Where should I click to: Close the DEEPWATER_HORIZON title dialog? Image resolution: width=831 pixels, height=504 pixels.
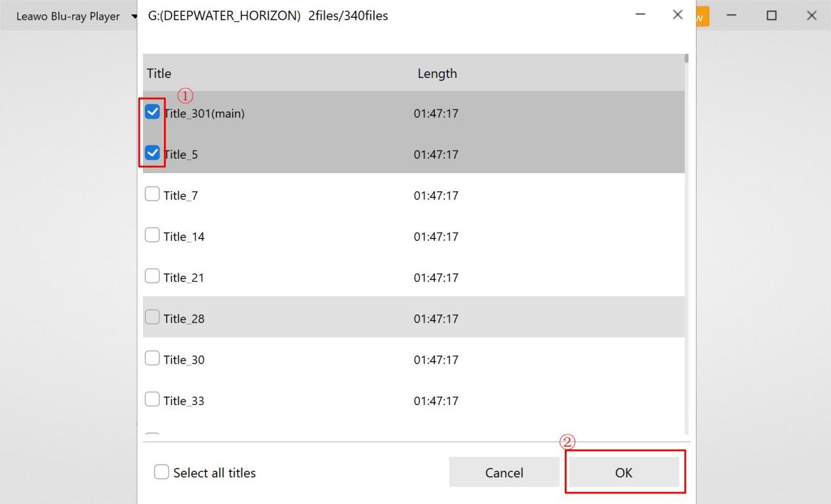pyautogui.click(x=678, y=14)
